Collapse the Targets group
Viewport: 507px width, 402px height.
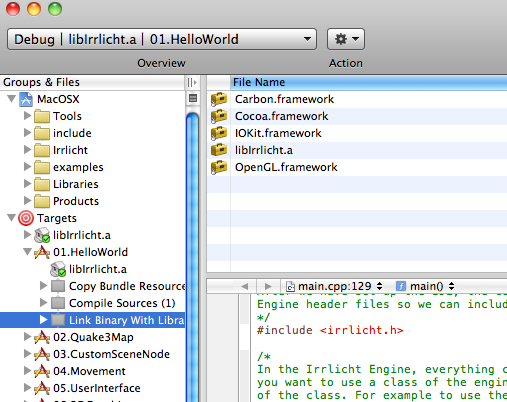coord(12,218)
